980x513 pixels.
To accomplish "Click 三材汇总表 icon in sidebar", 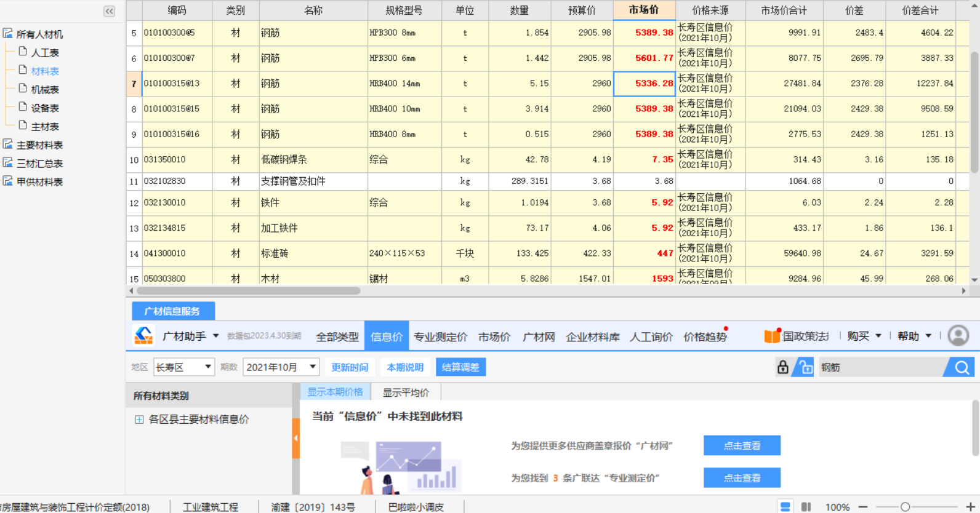I will [x=8, y=162].
